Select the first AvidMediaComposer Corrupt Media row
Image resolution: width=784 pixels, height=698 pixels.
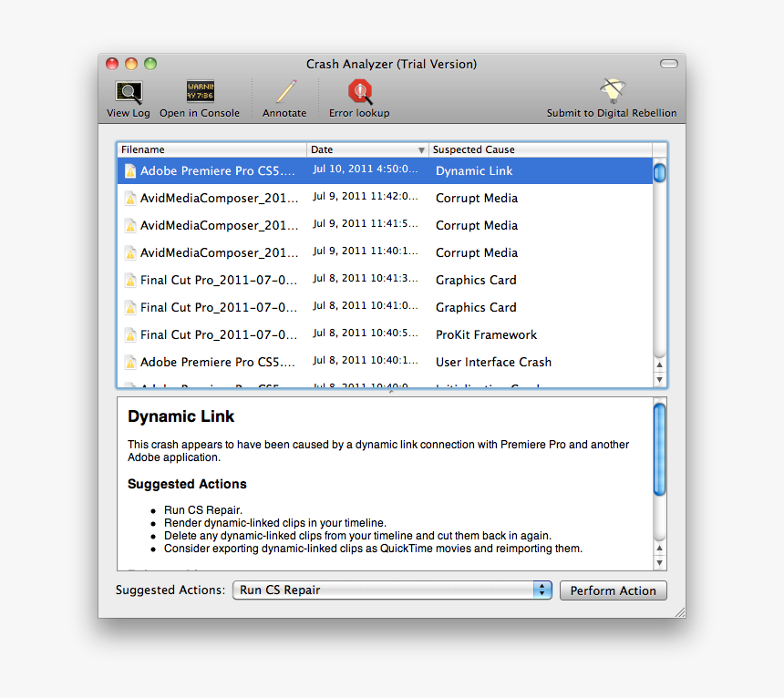383,198
